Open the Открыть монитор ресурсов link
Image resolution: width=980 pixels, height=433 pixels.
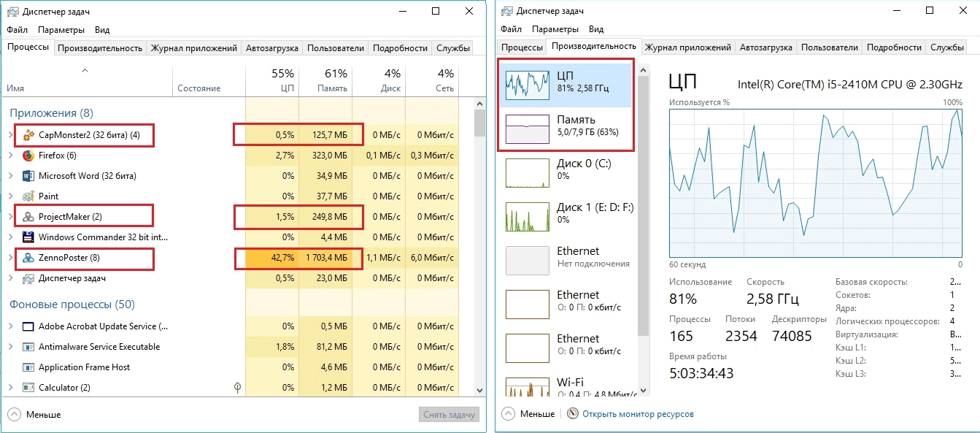coord(638,414)
